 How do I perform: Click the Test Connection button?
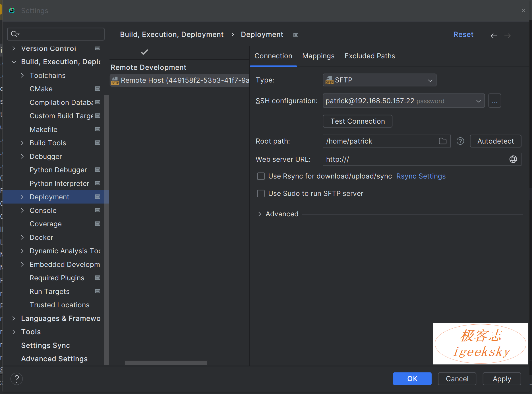(357, 121)
